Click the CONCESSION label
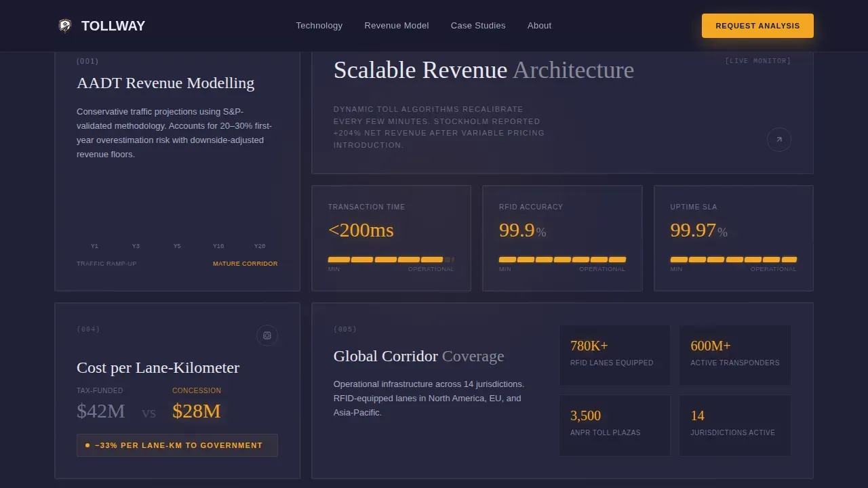 click(x=197, y=390)
